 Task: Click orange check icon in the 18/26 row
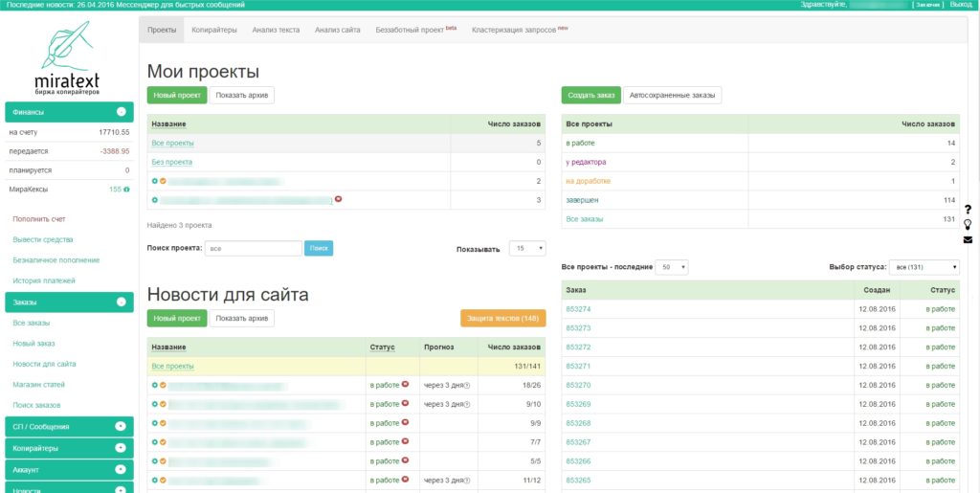[163, 385]
